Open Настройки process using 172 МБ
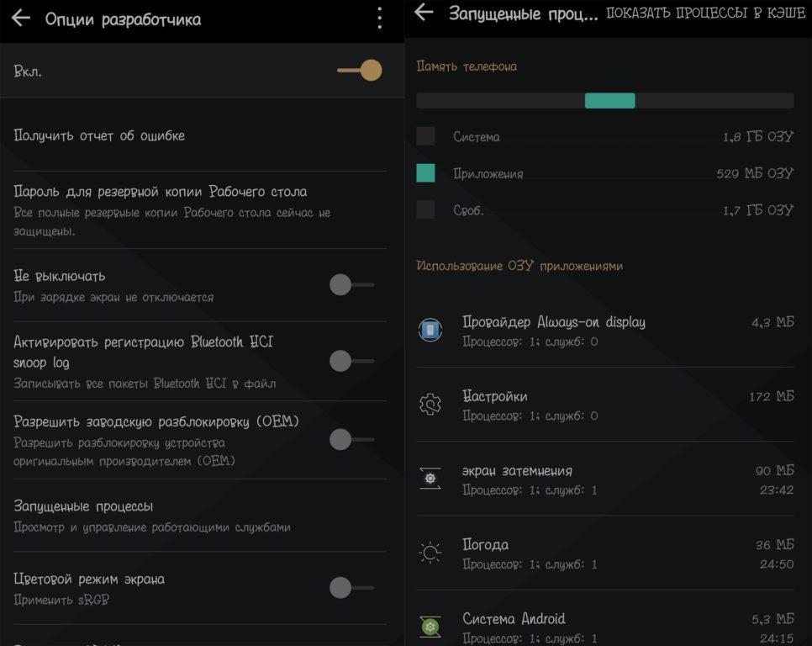 (605, 405)
